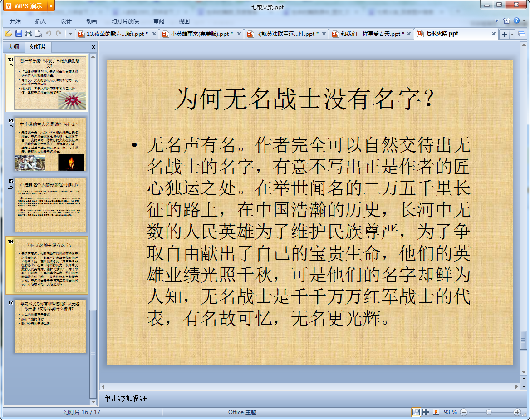Select slide 17 thumbnail
The width and height of the screenshot is (530, 420).
[50, 326]
